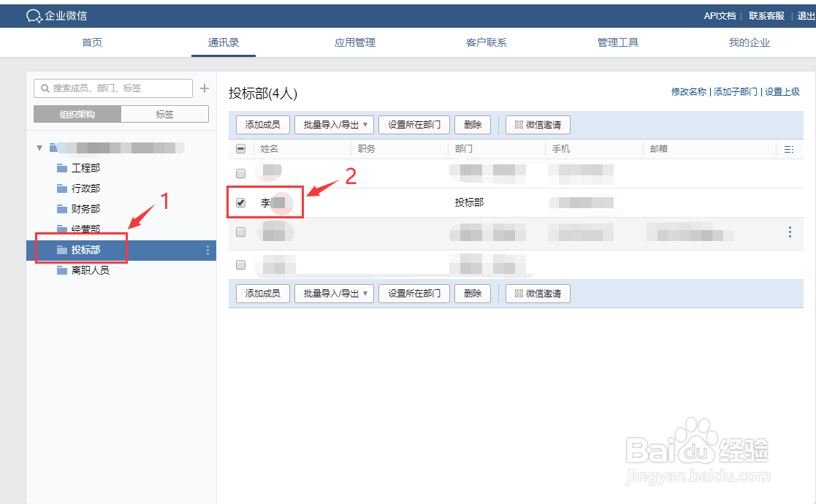Image resolution: width=816 pixels, height=504 pixels.
Task: Check the select-all checkbox in the table header
Action: (x=240, y=148)
